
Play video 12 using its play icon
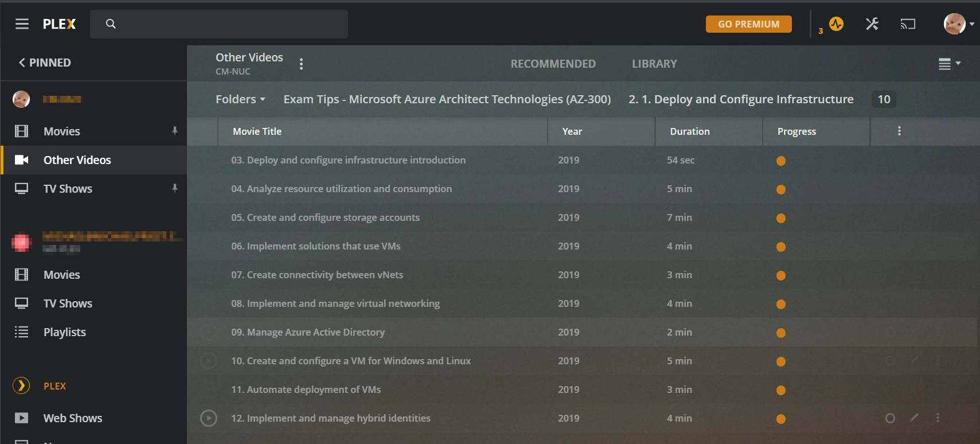click(209, 418)
